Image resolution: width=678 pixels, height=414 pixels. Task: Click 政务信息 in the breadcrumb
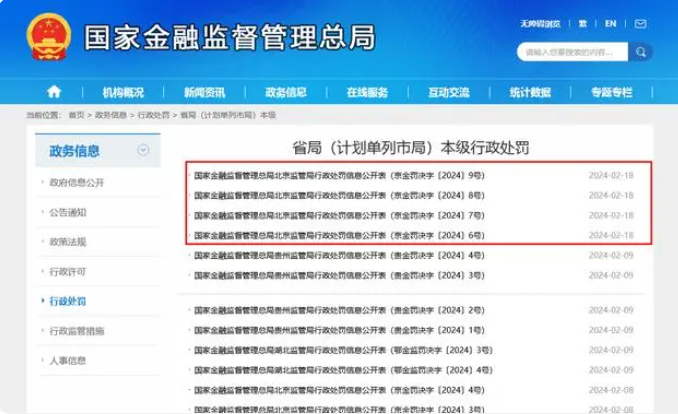click(111, 115)
